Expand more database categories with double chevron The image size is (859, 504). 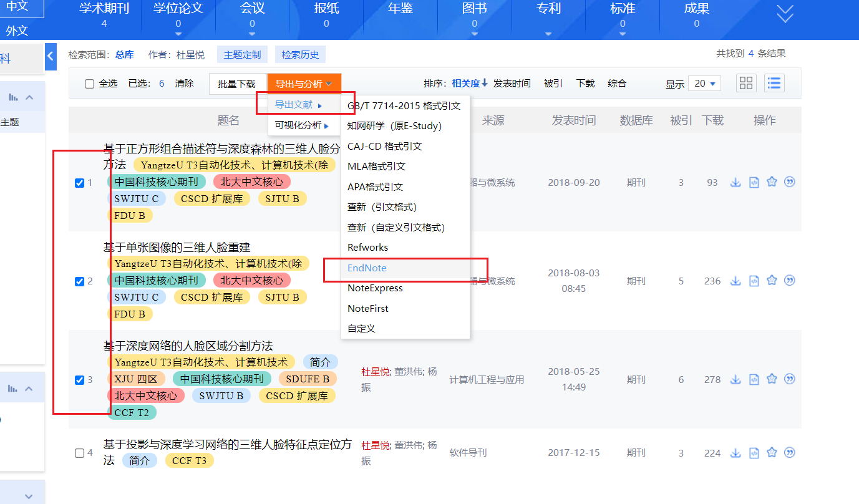(x=785, y=14)
